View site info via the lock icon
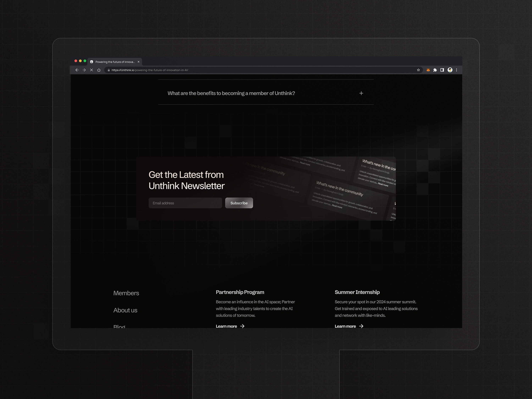This screenshot has height=399, width=532. point(109,70)
